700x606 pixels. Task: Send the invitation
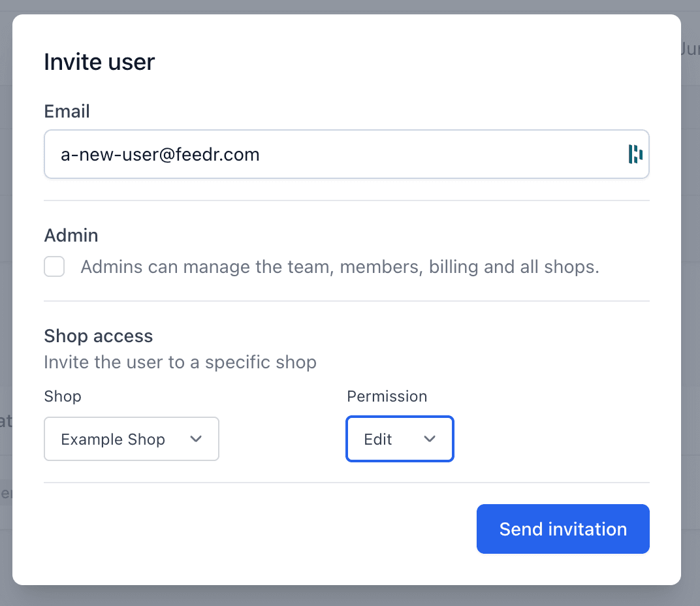562,529
